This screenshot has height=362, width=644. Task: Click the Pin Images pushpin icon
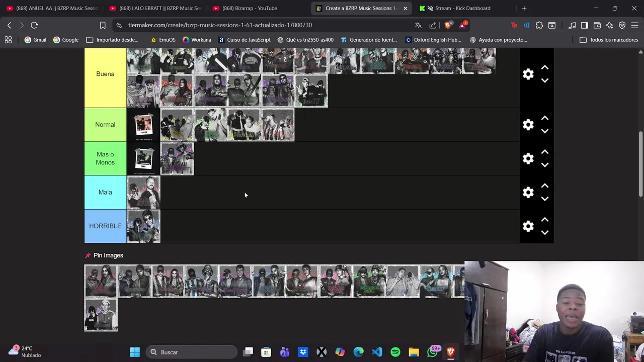88,255
